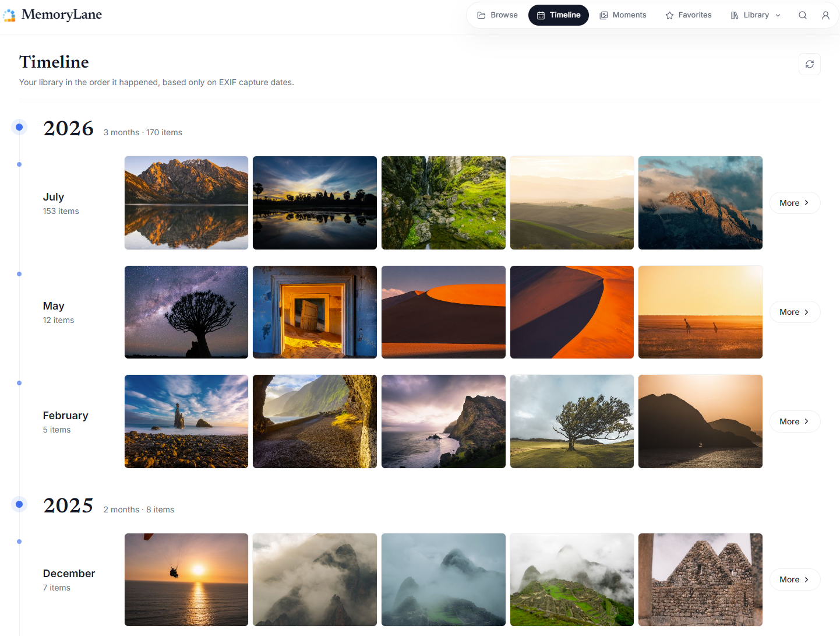Open the stone ruins gables photo
Viewport: 840px width, 636px height.
(700, 579)
